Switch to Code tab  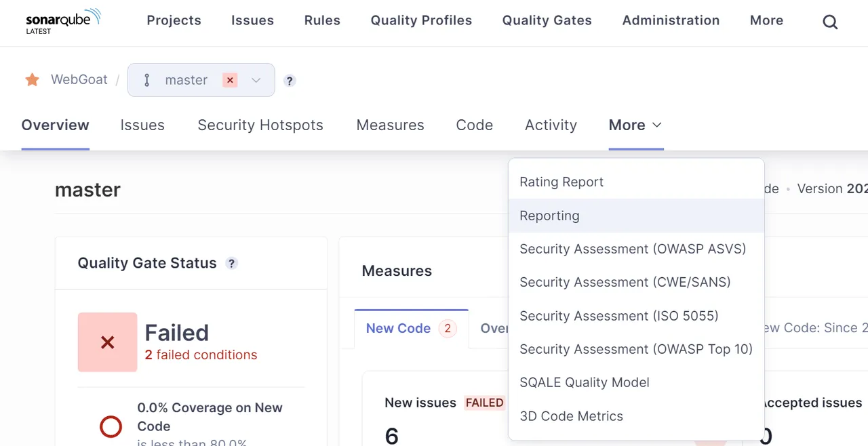click(x=475, y=125)
